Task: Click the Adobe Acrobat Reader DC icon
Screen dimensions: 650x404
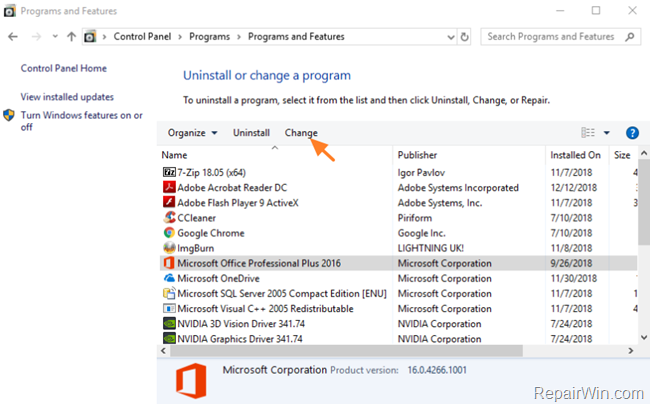Action: [169, 187]
